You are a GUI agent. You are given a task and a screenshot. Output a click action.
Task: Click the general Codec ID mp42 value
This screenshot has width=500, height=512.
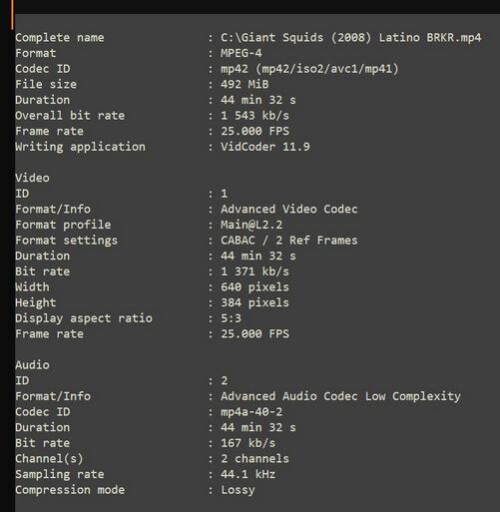pyautogui.click(x=309, y=69)
